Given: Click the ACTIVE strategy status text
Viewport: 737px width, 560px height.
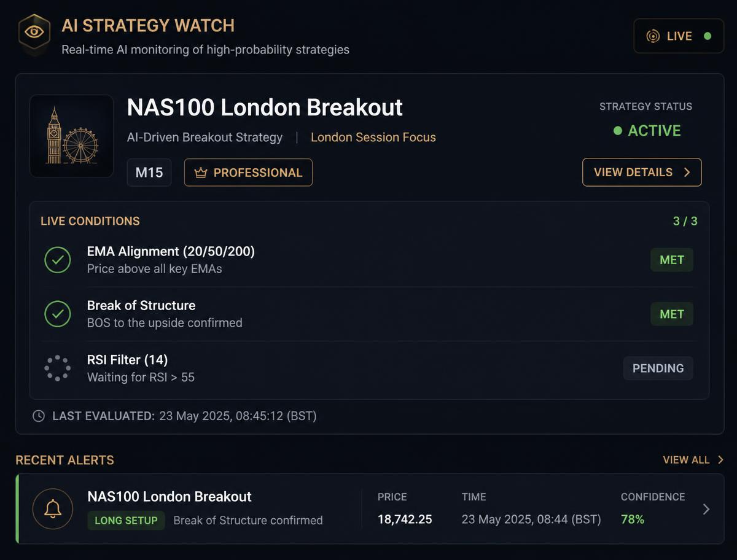Looking at the screenshot, I should [x=654, y=131].
